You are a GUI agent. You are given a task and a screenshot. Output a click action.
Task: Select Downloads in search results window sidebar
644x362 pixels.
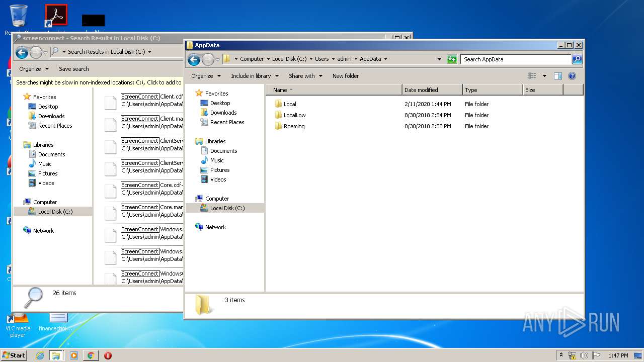[51, 116]
